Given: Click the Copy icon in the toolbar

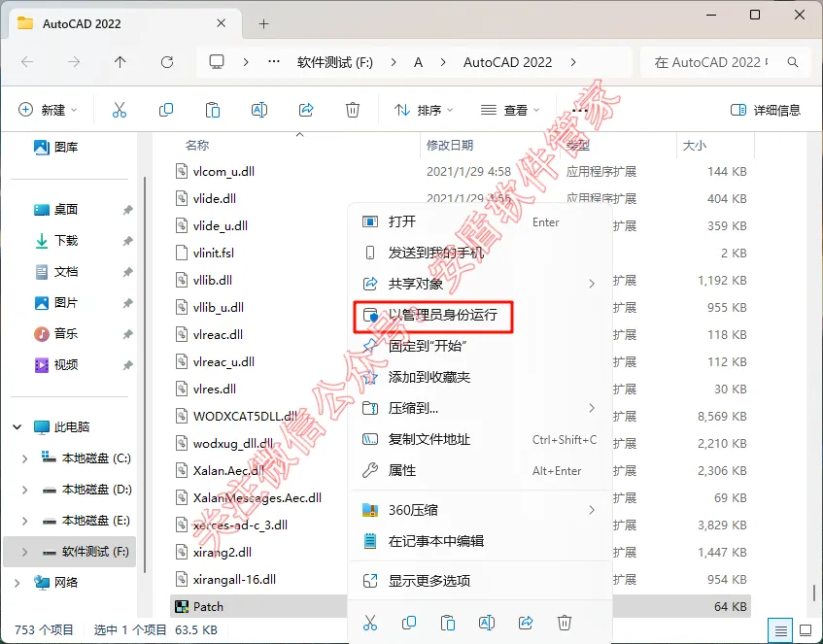Looking at the screenshot, I should click(x=166, y=110).
